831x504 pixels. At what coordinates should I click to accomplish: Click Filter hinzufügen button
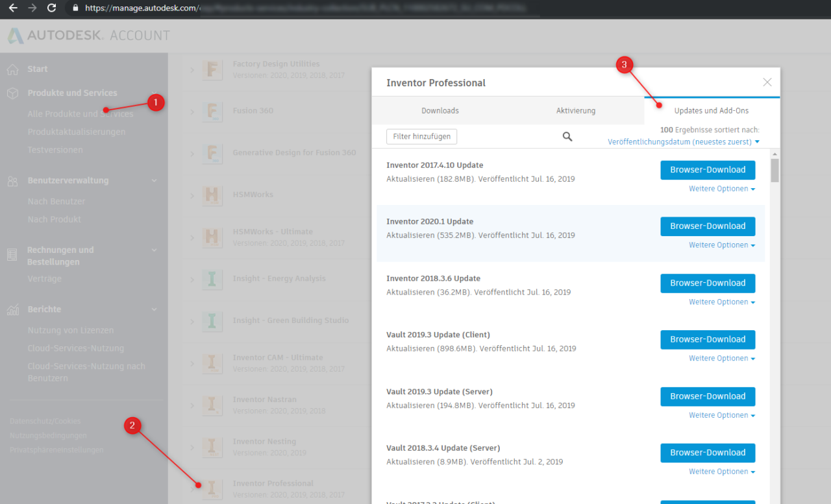coord(422,137)
